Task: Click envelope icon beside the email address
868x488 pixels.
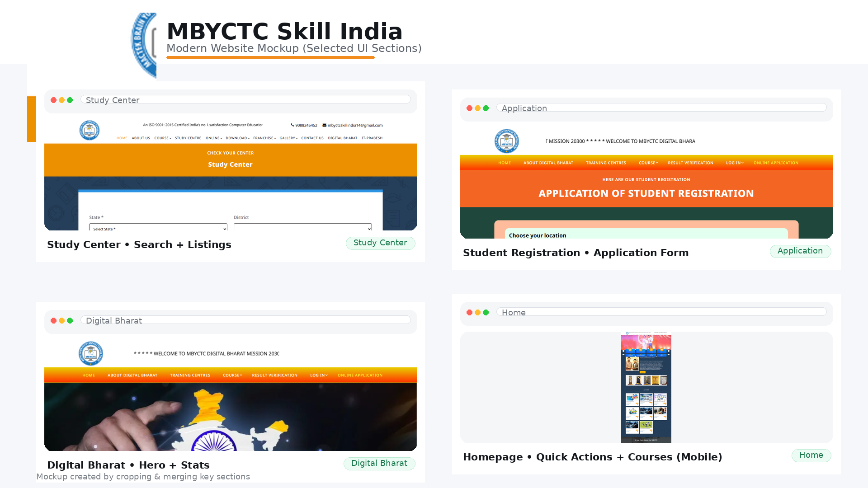Action: [x=324, y=125]
